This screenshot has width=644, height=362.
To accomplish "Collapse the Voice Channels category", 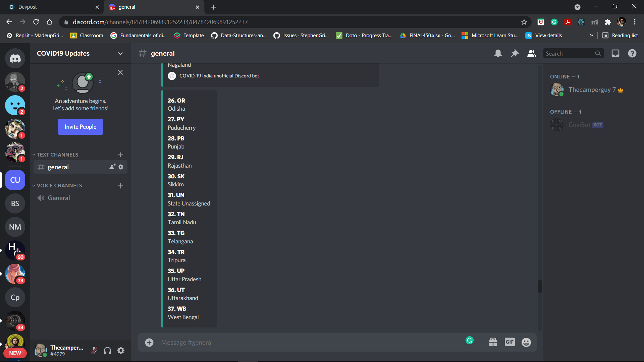I will 59,185.
